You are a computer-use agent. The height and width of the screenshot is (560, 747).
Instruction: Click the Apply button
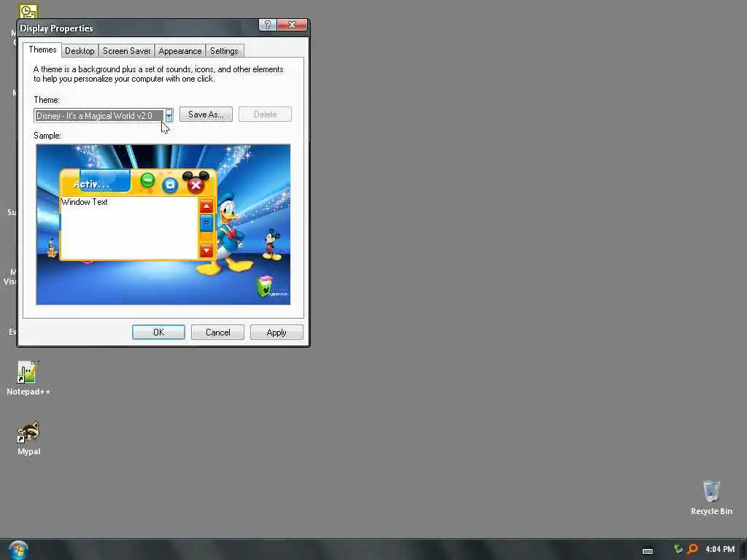[x=276, y=332]
